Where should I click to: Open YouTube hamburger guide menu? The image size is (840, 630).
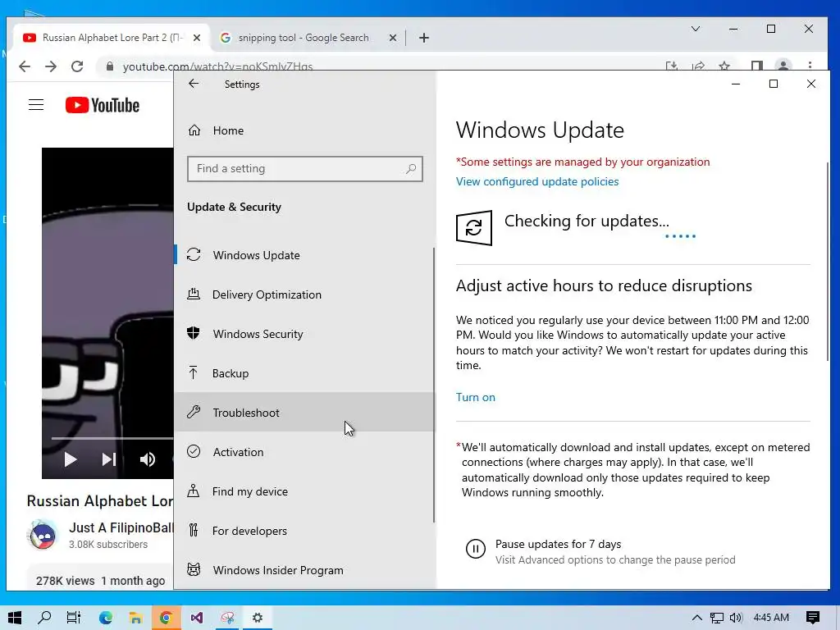tap(36, 104)
